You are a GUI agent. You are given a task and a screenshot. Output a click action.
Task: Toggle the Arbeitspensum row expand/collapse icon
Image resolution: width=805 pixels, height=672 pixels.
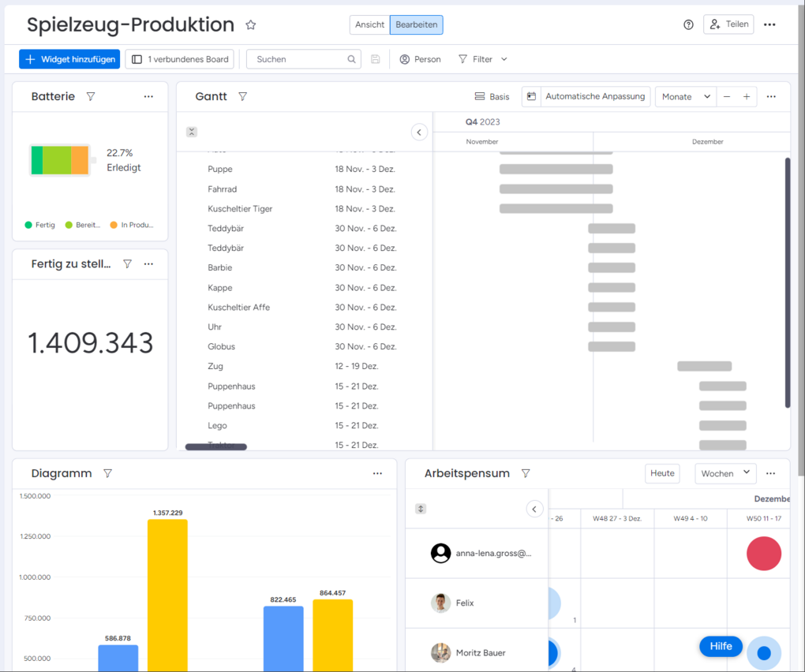point(421,509)
